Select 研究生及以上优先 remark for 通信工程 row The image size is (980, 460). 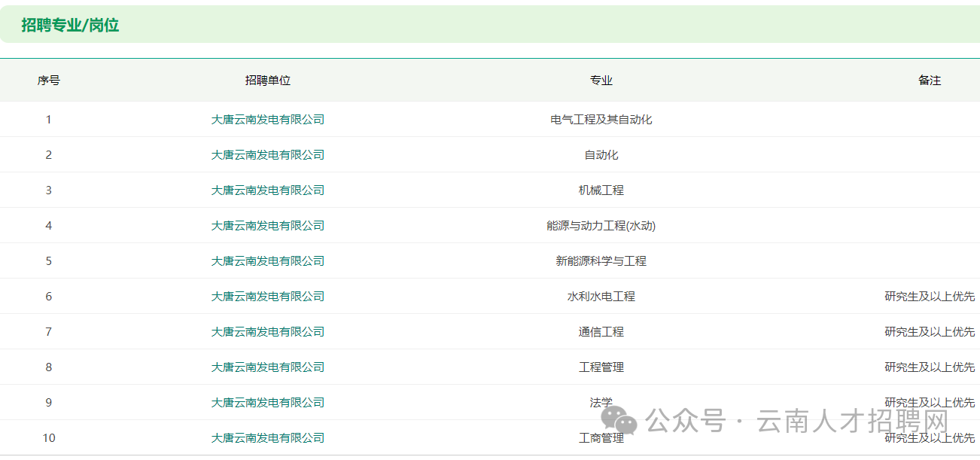tap(930, 331)
